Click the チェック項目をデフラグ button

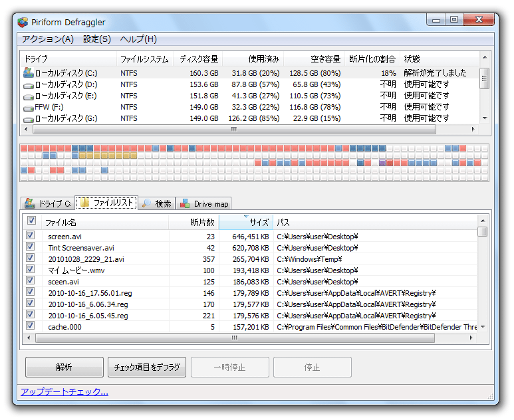coord(147,367)
